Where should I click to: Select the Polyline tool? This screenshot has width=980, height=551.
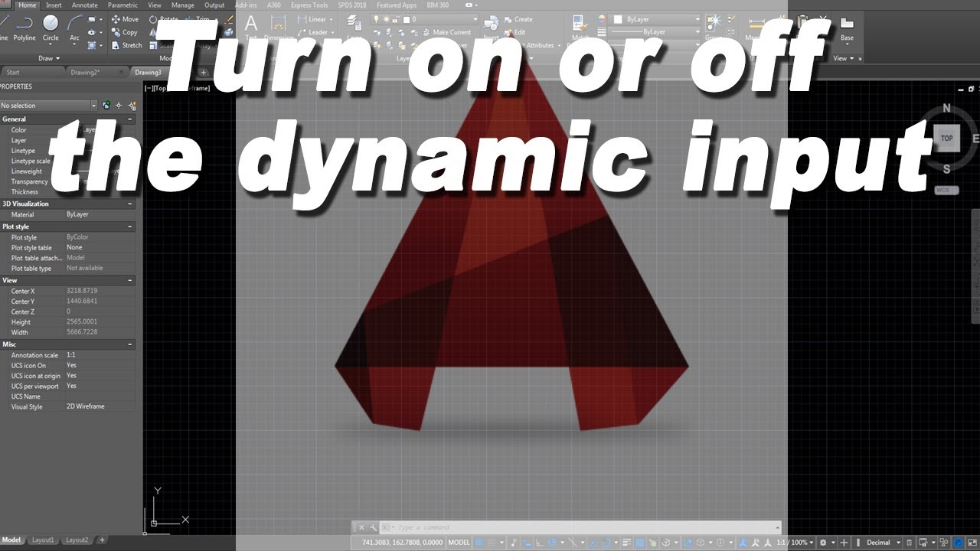tap(24, 28)
